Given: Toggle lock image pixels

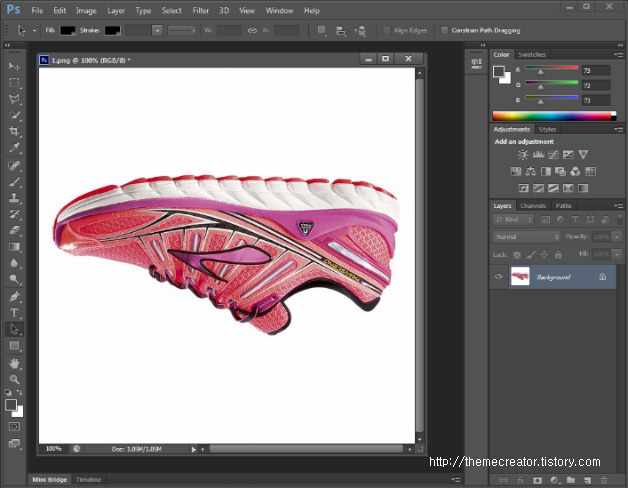Looking at the screenshot, I should coord(531,254).
